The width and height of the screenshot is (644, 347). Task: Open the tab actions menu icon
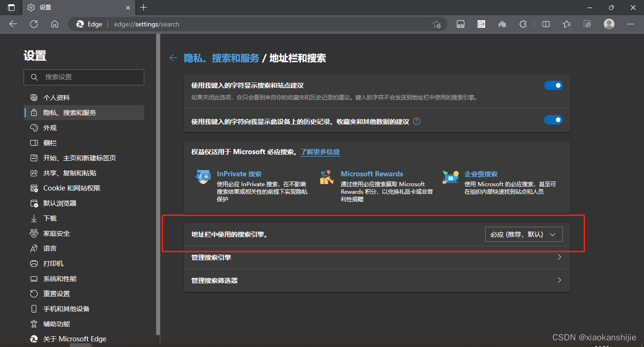(11, 8)
